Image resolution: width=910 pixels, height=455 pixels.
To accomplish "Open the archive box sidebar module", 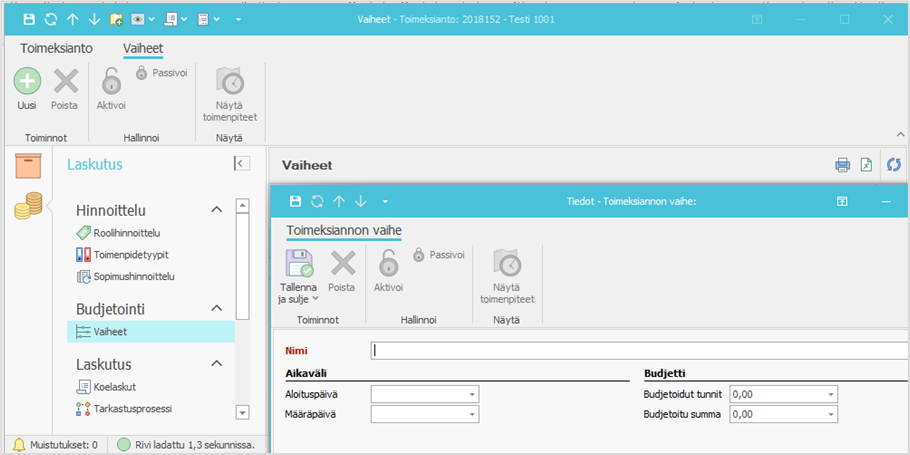I will coord(28,166).
